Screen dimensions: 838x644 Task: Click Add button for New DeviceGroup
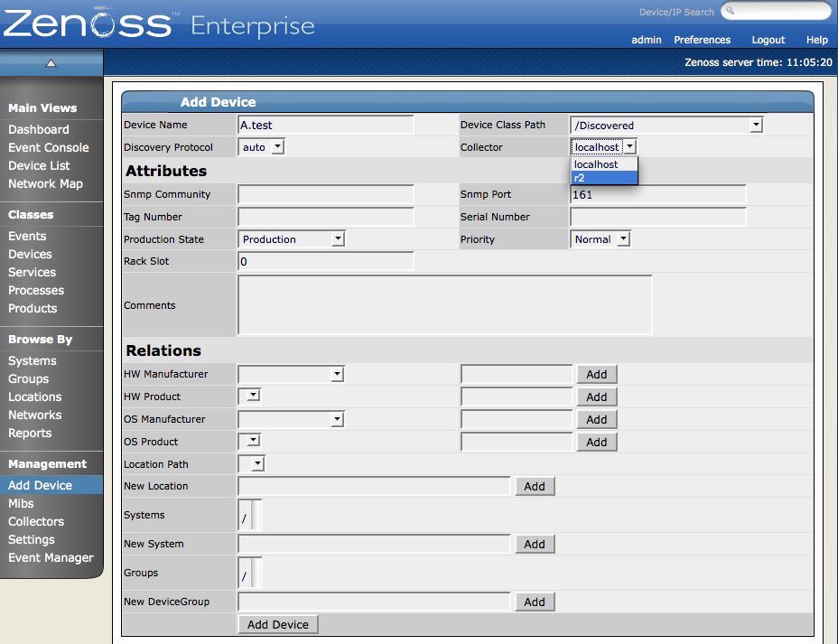coord(535,602)
